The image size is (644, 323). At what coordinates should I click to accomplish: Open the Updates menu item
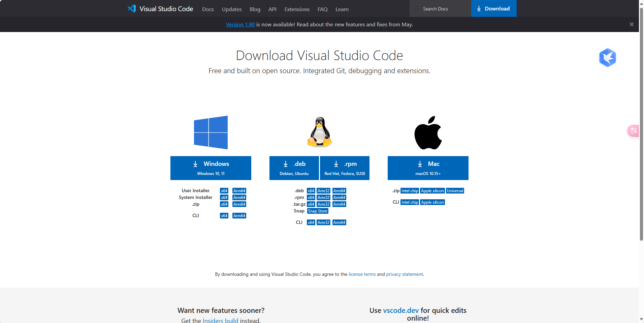point(232,9)
